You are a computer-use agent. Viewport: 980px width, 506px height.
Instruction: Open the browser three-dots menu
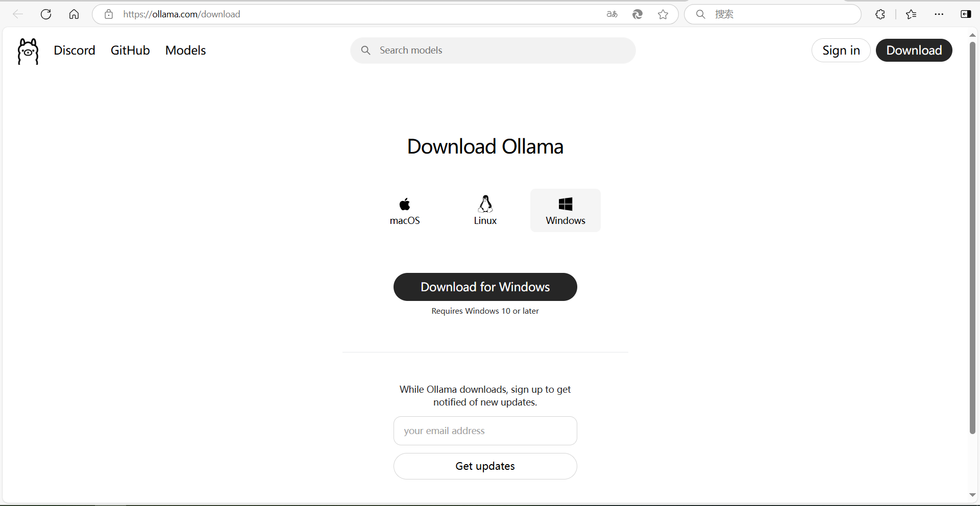click(939, 14)
